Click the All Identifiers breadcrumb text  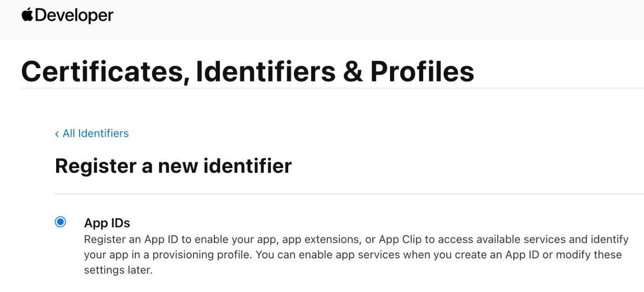[x=95, y=134]
